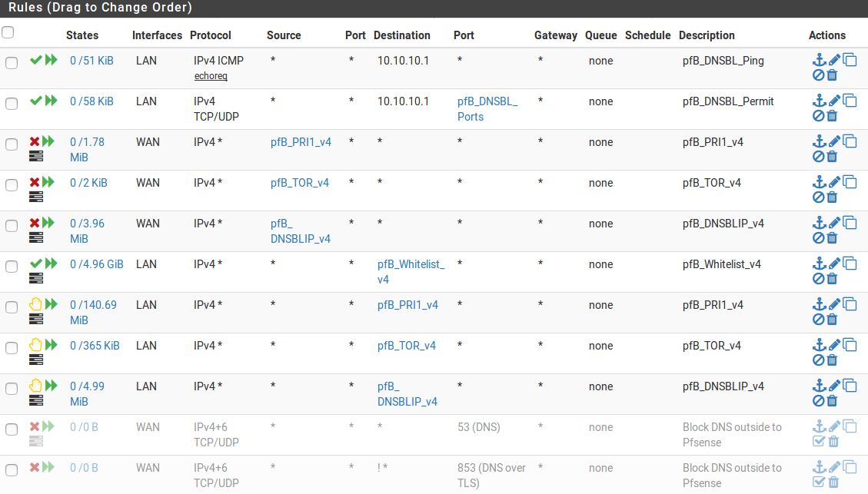Screen dimensions: 868x494
Task: Delete the pfB_DNSBL_Permit rule
Action: [x=832, y=116]
